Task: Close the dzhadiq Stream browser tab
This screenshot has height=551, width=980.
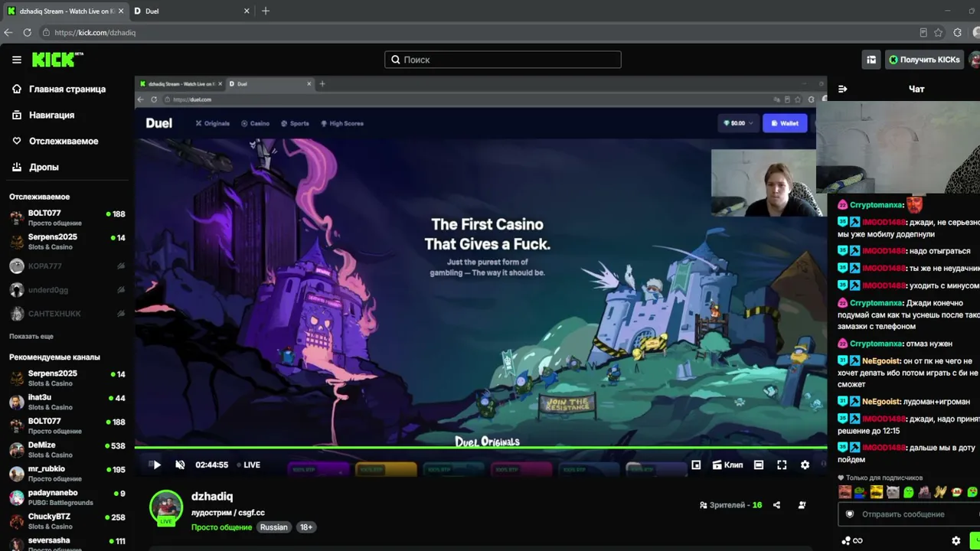Action: pyautogui.click(x=120, y=11)
